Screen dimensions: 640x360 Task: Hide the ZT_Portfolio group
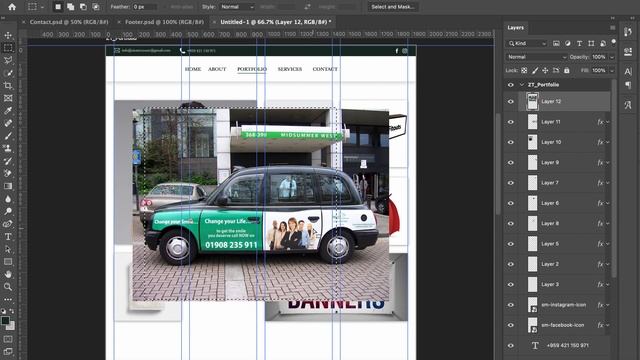[x=511, y=85]
